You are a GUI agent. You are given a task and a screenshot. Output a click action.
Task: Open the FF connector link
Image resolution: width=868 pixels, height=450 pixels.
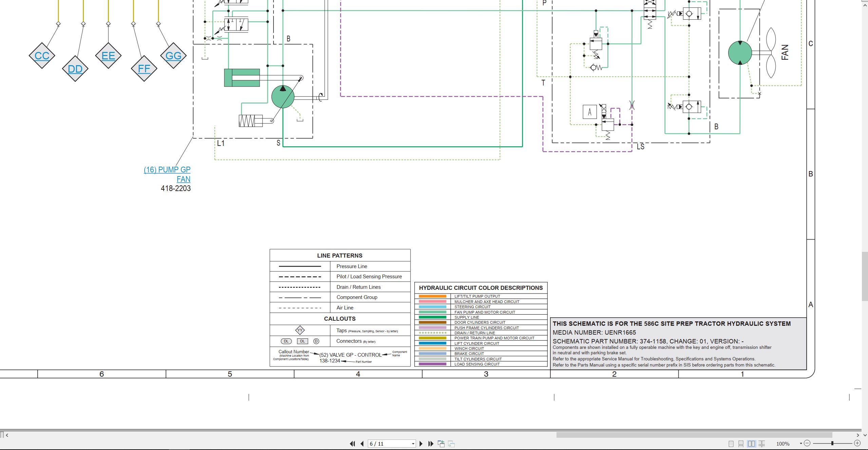click(144, 69)
